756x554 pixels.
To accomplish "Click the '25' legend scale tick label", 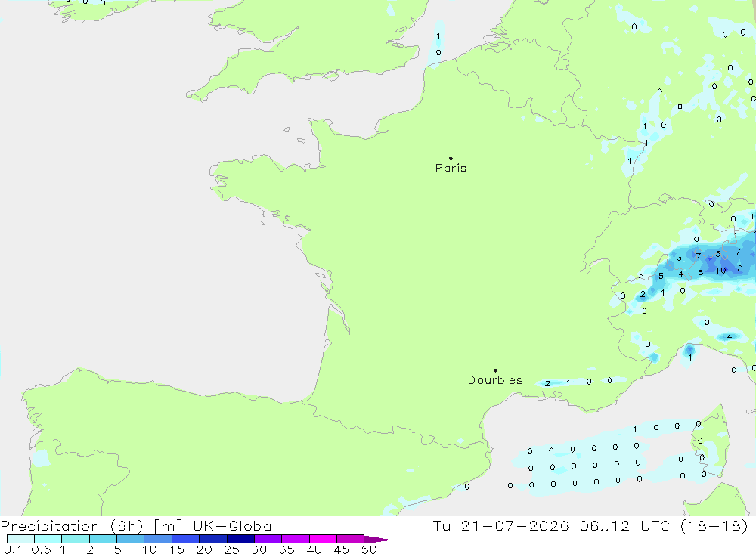I will (x=231, y=549).
